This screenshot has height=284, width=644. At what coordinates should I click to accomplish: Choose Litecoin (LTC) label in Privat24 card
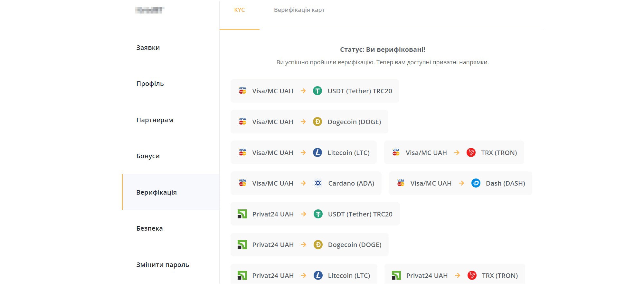tap(349, 276)
